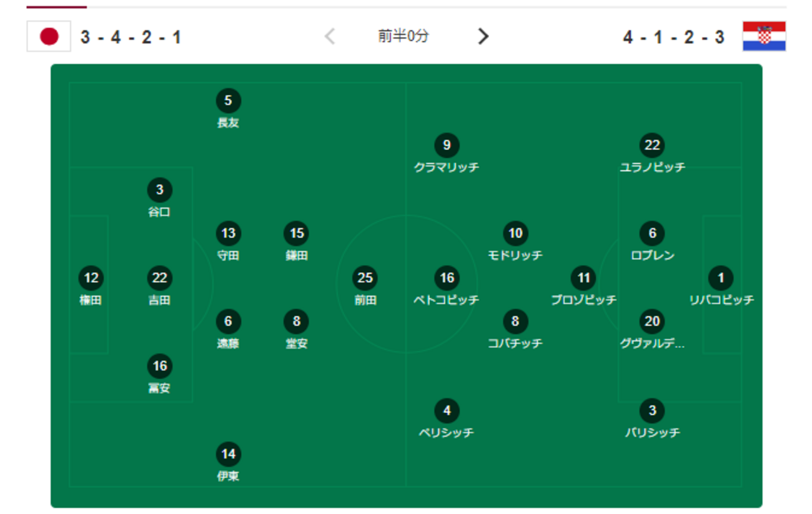This screenshot has width=812, height=514.
Task: Click the 前半0分 time label
Action: pyautogui.click(x=404, y=36)
